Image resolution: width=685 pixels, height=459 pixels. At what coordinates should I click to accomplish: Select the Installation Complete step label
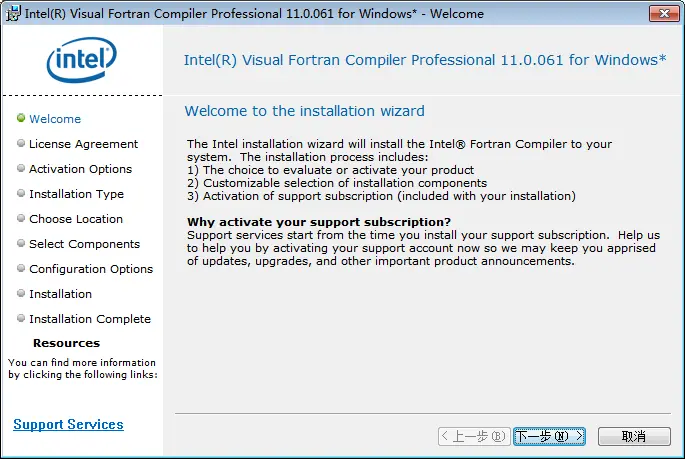pyautogui.click(x=90, y=319)
